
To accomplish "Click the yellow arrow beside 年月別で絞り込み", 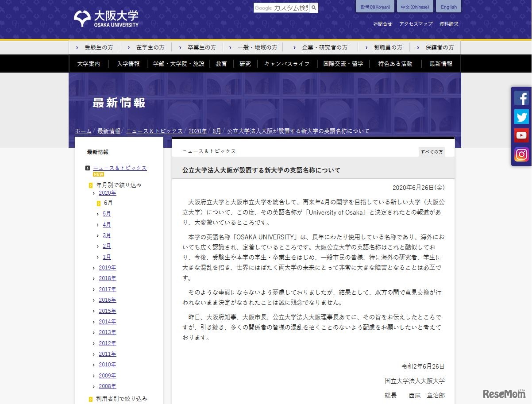I will [x=91, y=185].
